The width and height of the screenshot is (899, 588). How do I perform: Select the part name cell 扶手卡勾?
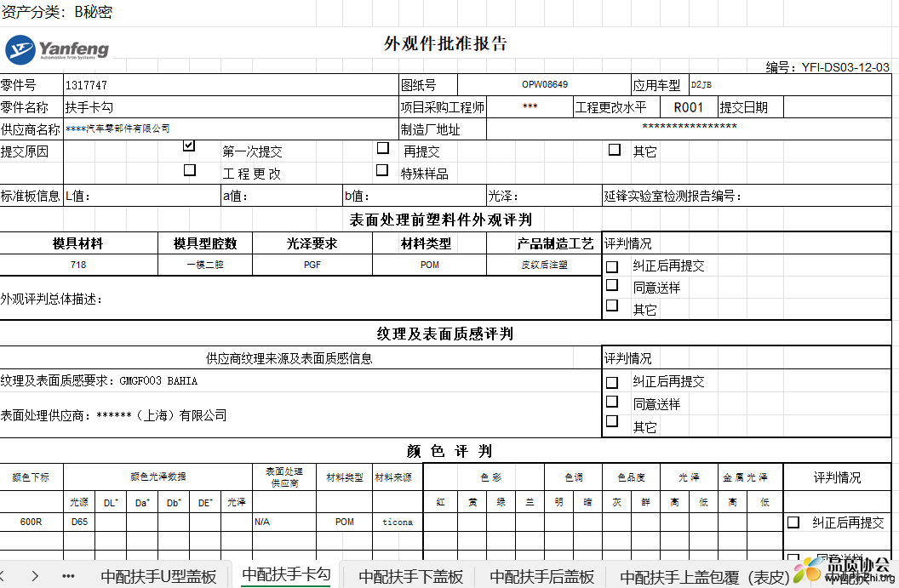[231, 107]
